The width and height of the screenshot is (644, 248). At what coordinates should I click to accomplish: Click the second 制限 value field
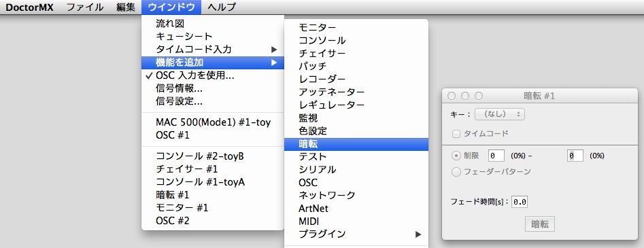pos(575,156)
